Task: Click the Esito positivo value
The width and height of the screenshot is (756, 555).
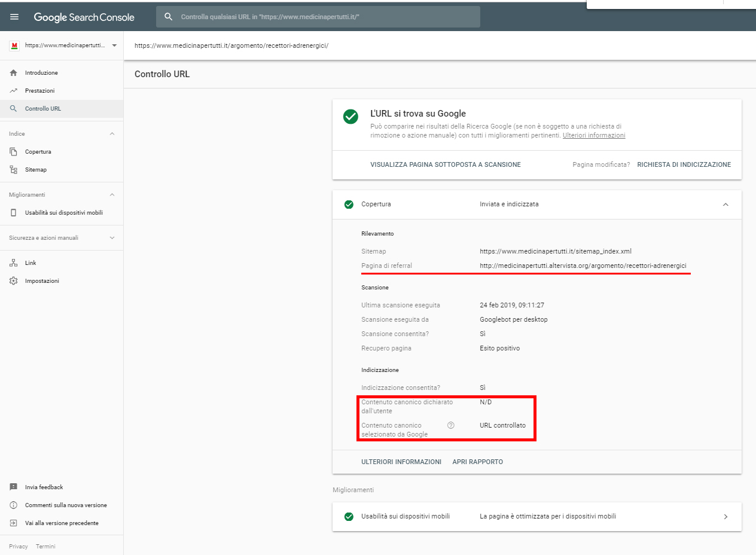Action: pos(499,348)
